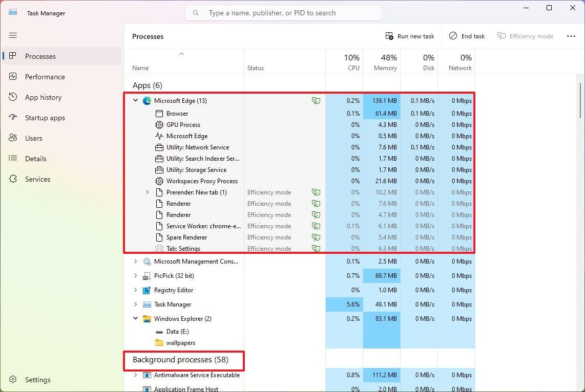Click the efficiency mode leaf icon on Microsoft Edge
Screen dimensions: 585x392
pyautogui.click(x=316, y=101)
